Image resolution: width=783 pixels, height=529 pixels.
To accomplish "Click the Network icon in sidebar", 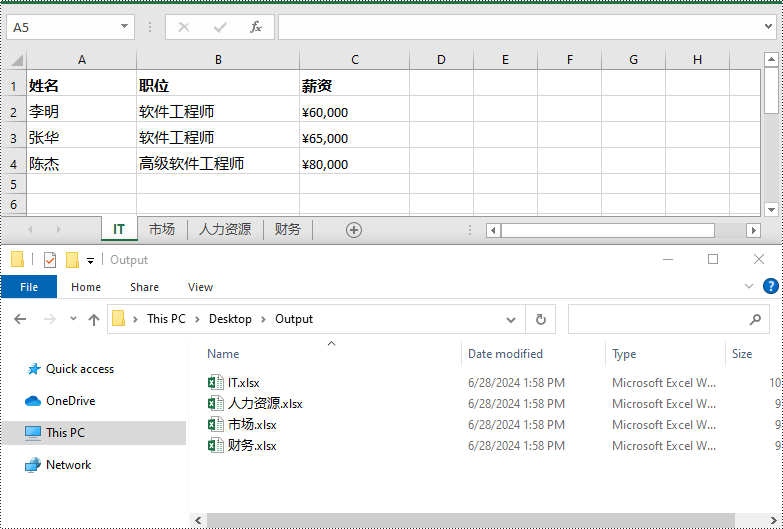I will (33, 465).
